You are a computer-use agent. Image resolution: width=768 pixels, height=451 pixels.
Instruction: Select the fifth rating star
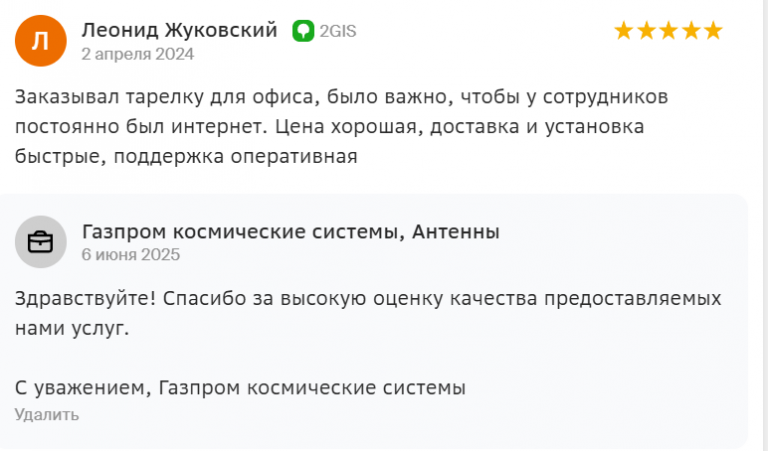[x=713, y=30]
